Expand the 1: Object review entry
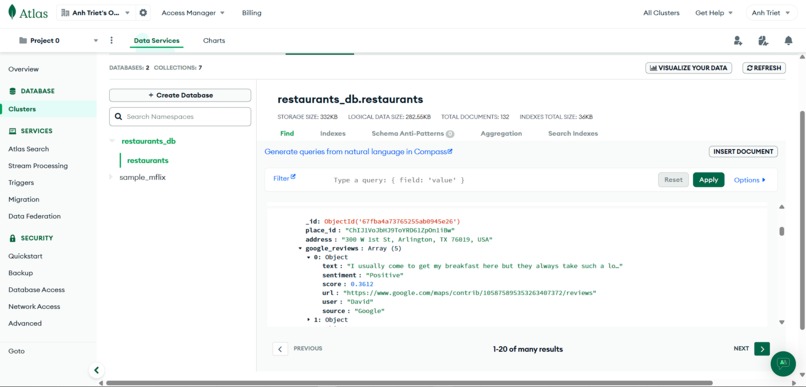The height and width of the screenshot is (387, 806). 309,320
